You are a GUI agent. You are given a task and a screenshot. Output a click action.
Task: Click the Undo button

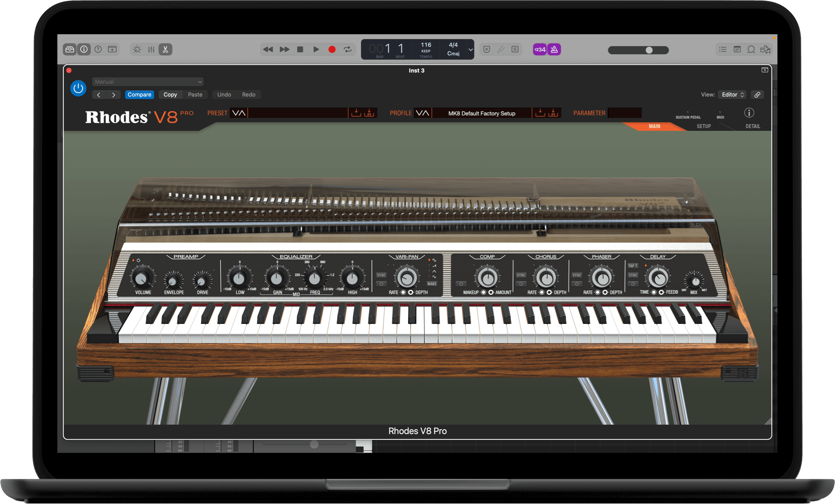click(x=224, y=95)
